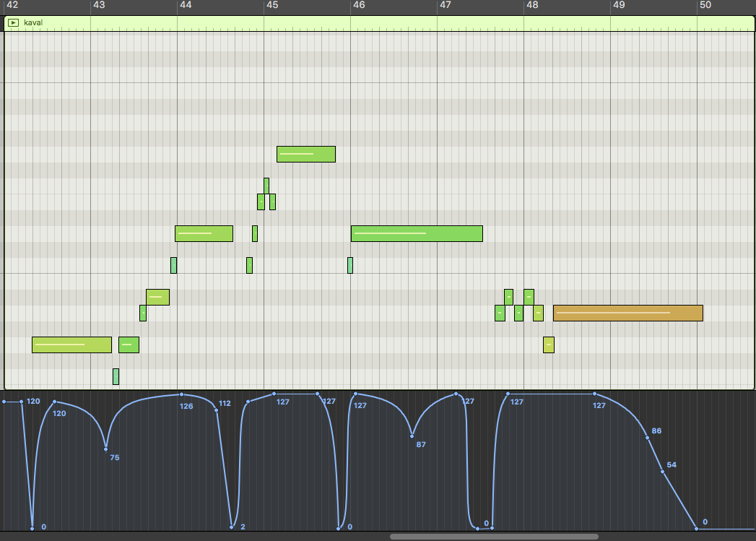Pick the automation point labeled 54

[x=662, y=472]
